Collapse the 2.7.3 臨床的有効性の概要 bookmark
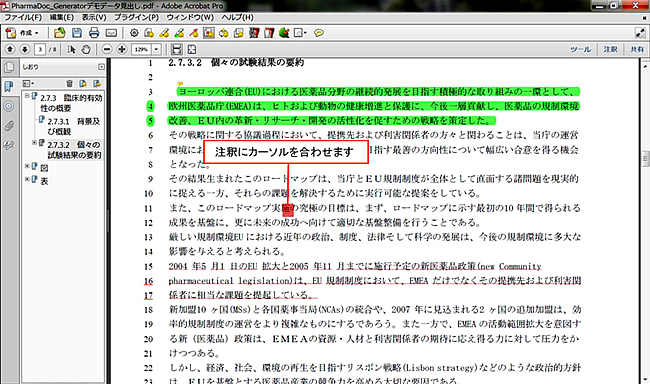 click(x=27, y=96)
